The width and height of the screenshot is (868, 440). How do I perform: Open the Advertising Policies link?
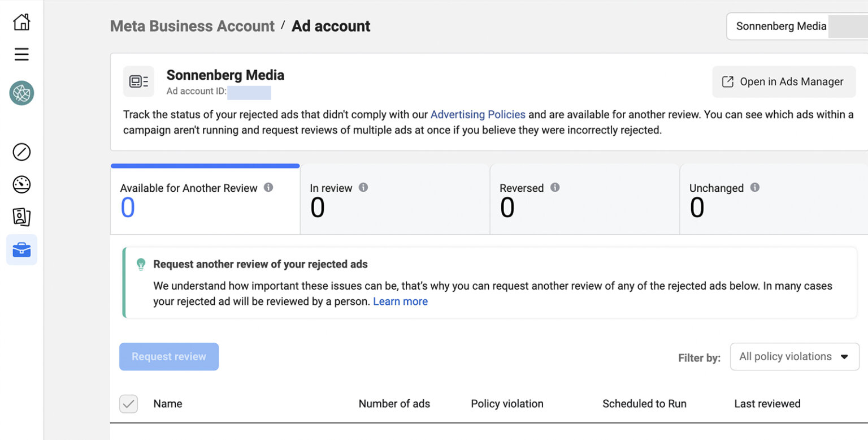[478, 114]
